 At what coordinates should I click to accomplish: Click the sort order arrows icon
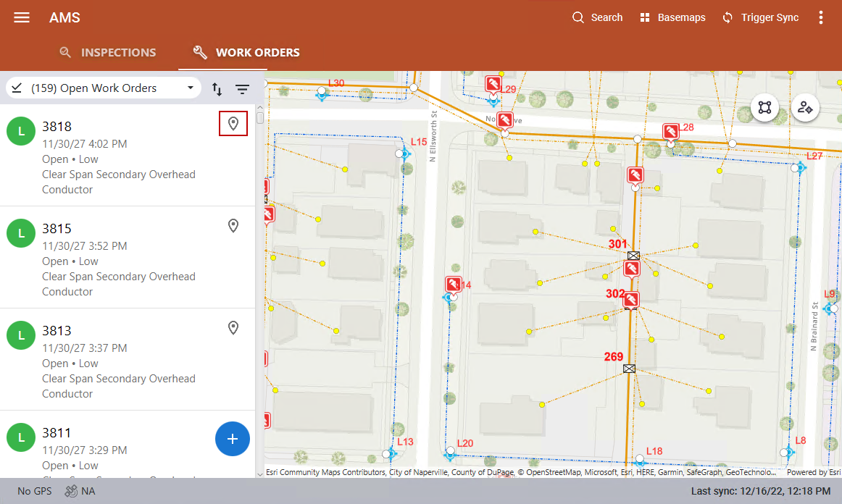pyautogui.click(x=217, y=89)
